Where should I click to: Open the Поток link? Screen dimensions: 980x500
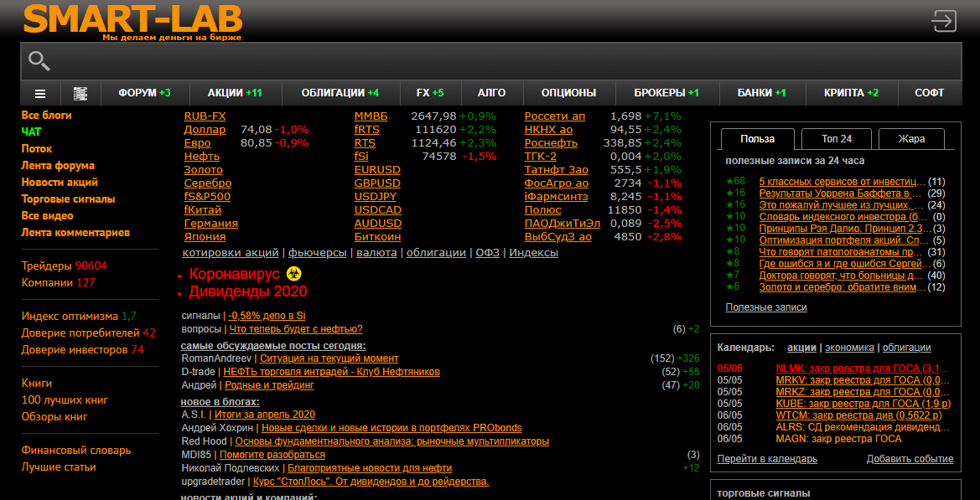click(37, 149)
